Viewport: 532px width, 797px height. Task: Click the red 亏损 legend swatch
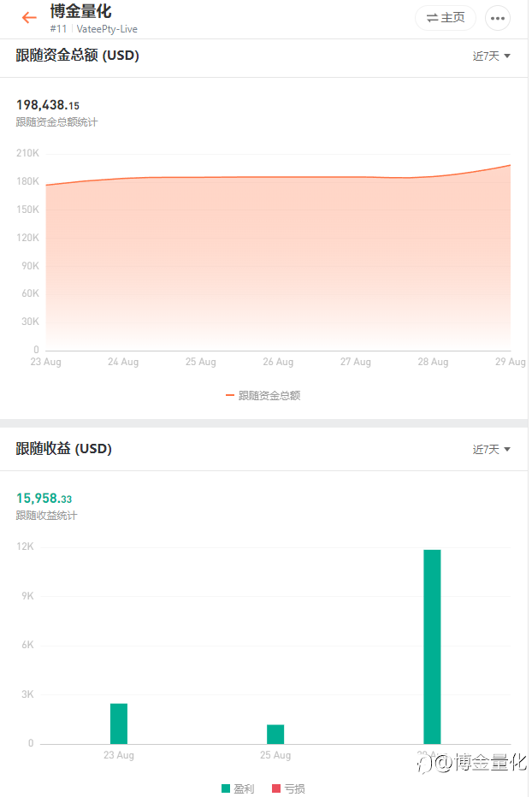(276, 788)
